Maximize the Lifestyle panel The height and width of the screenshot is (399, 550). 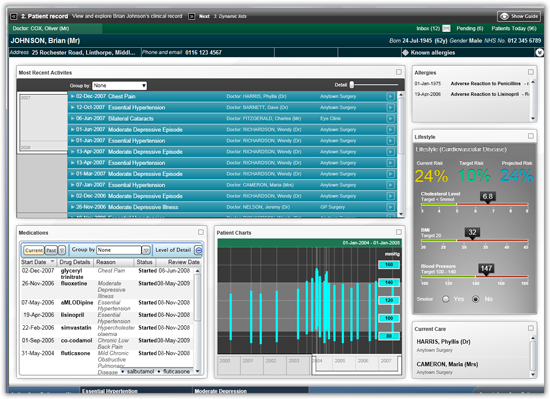point(531,136)
